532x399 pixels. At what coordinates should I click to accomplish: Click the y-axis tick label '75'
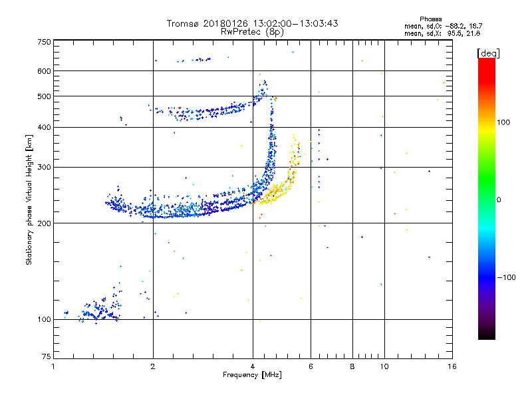[47, 356]
